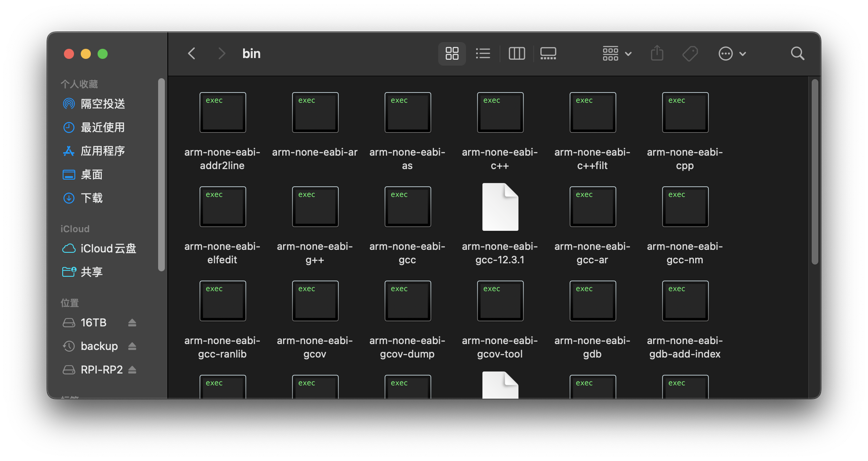This screenshot has width=868, height=461.
Task: Eject the 16TB drive
Action: point(132,323)
